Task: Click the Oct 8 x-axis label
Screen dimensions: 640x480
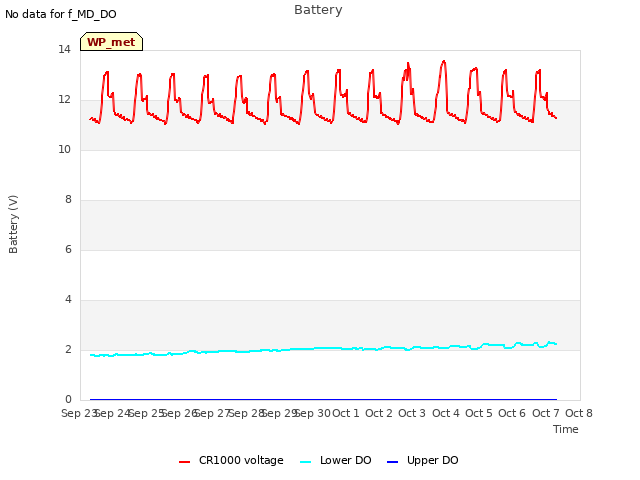Action: point(579,413)
